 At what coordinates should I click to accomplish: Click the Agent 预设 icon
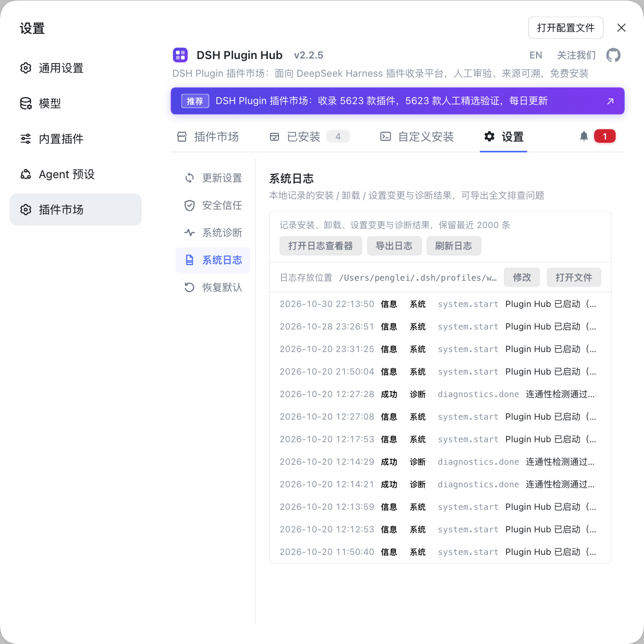click(26, 174)
